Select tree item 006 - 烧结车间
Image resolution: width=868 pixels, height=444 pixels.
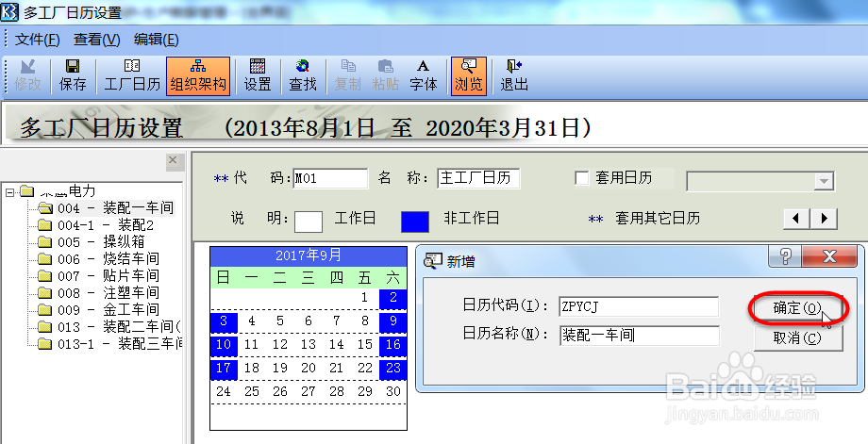108,259
